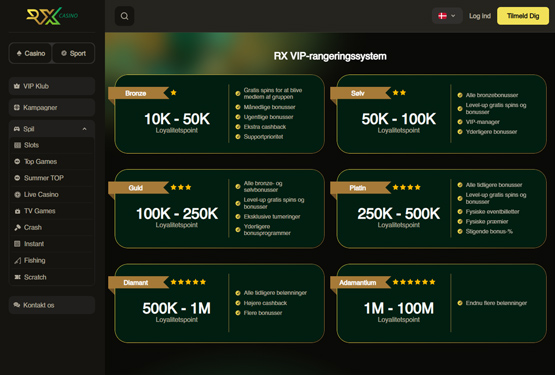
Task: Click the chat icon beside Kontakt os
Action: 17,305
